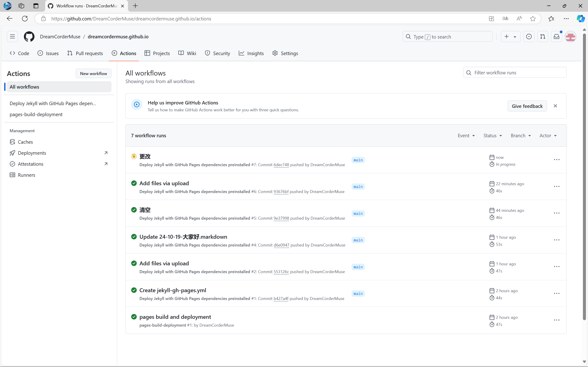The height and width of the screenshot is (367, 588).
Task: Open options menu for 更改 run
Action: point(557,160)
